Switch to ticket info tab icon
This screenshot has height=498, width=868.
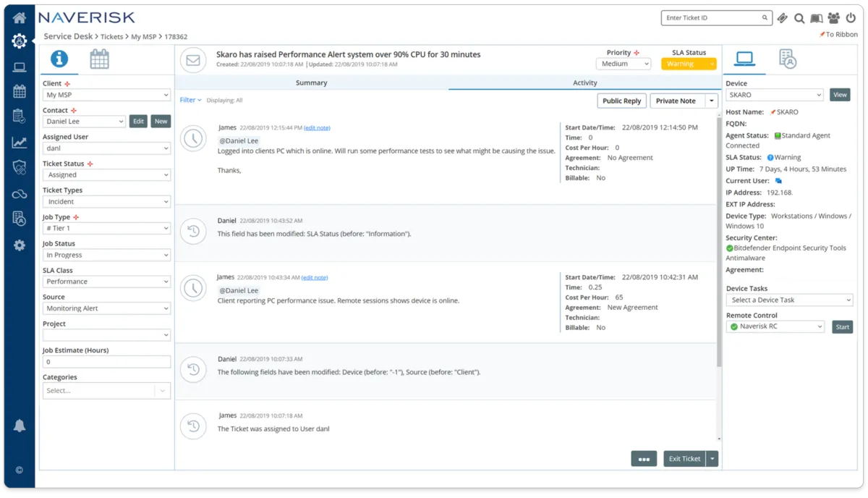click(x=59, y=59)
